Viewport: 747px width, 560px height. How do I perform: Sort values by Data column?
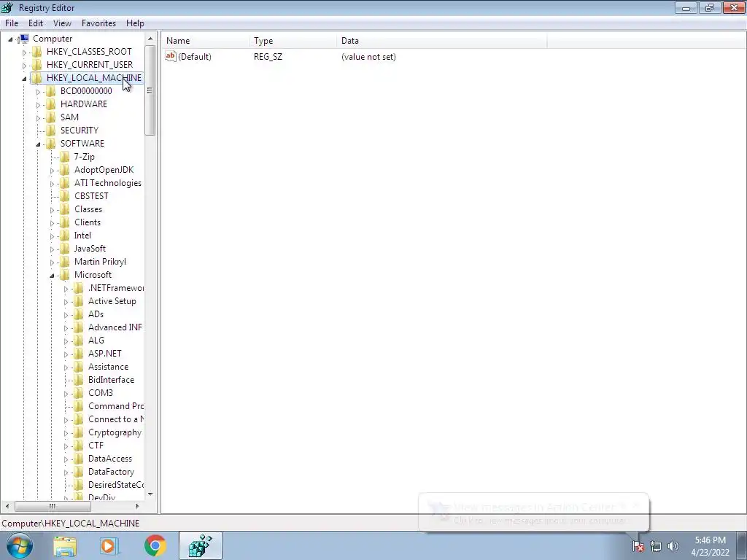[441, 41]
